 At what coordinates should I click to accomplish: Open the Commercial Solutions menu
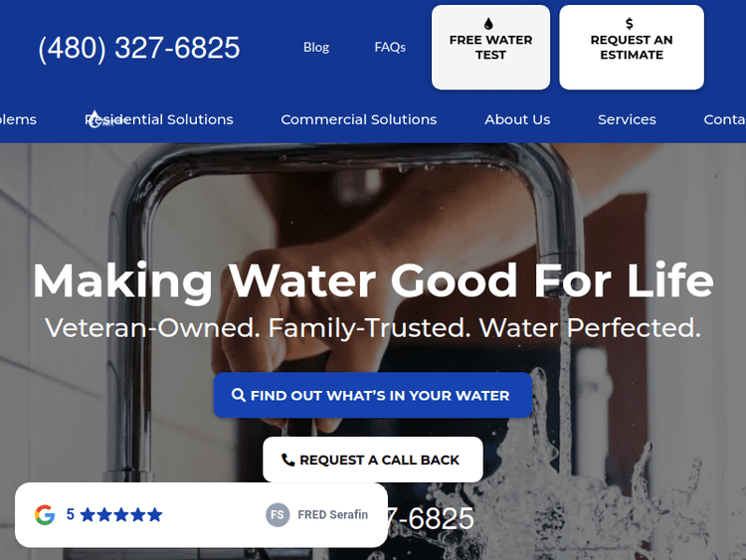tap(359, 119)
